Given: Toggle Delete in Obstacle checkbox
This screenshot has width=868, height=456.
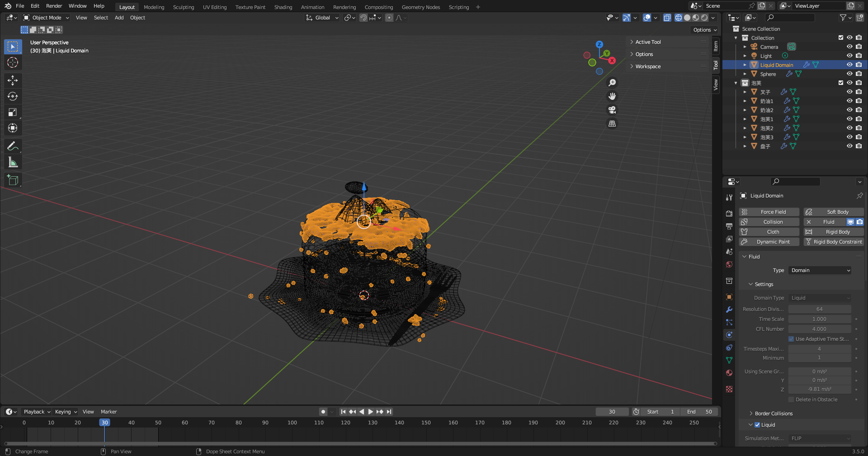Looking at the screenshot, I should [x=791, y=400].
